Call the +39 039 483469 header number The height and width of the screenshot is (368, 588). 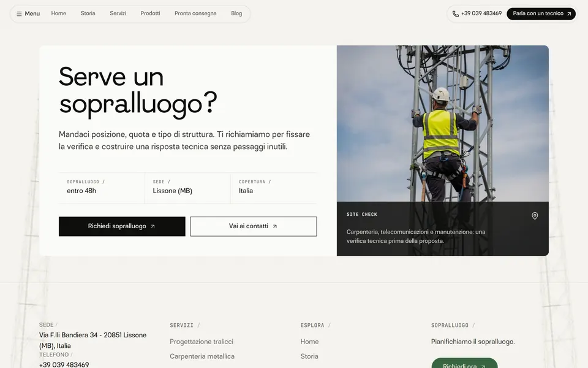pos(481,13)
